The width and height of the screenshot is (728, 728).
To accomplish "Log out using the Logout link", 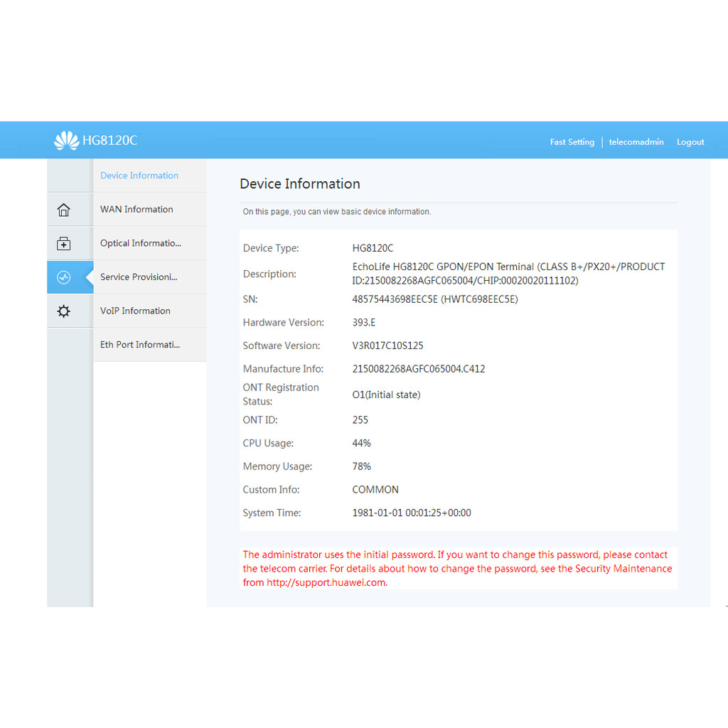I will tap(690, 142).
